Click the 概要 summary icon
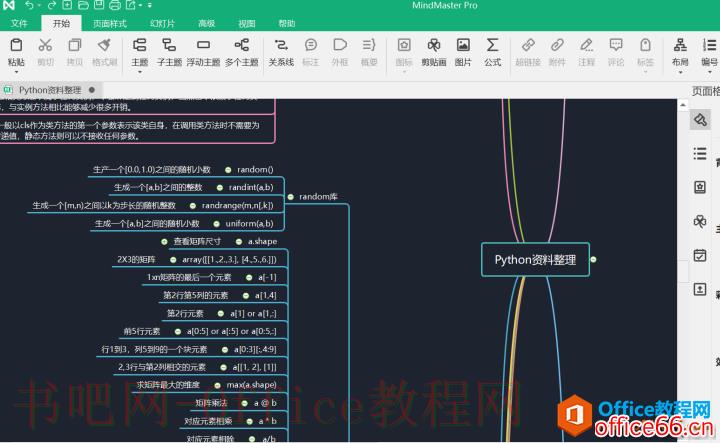 pyautogui.click(x=369, y=45)
